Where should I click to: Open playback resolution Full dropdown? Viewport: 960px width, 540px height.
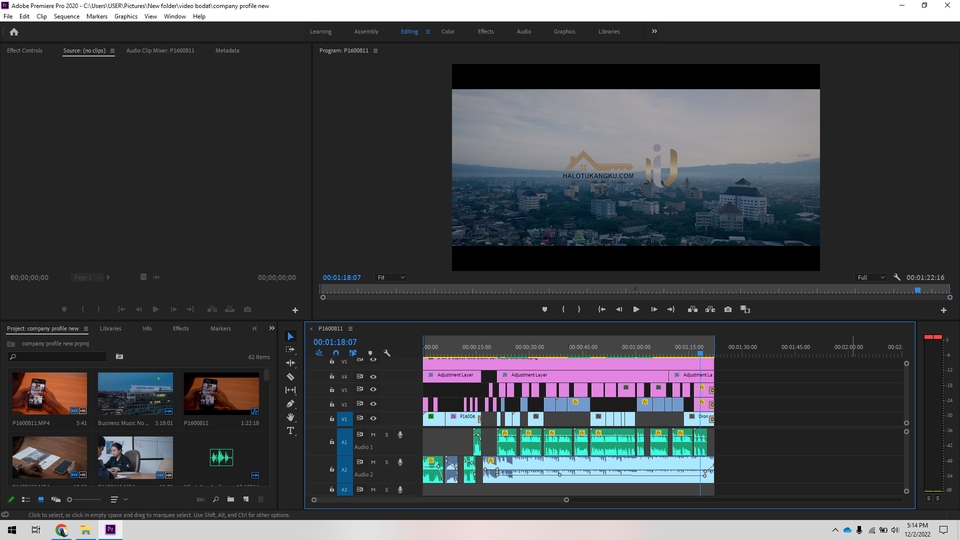pyautogui.click(x=871, y=277)
